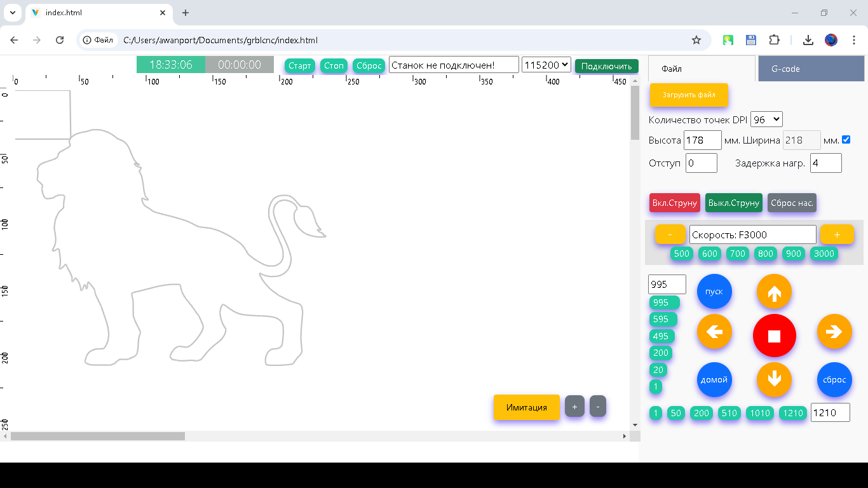Click the orange left arrow jog button
The height and width of the screenshot is (488, 868).
[x=714, y=332]
